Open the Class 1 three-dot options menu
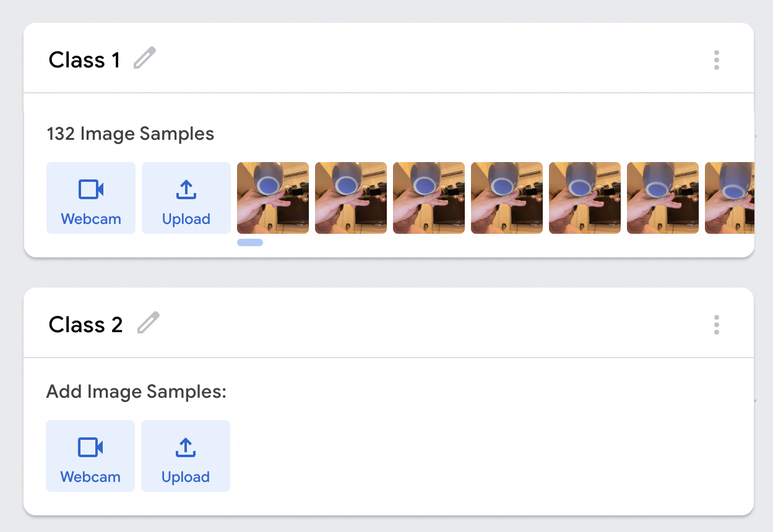This screenshot has height=532, width=773. [716, 60]
